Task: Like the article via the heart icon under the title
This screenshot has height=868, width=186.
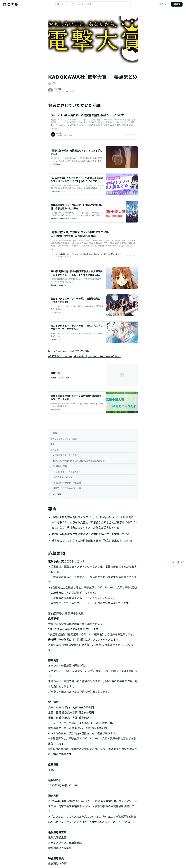Action: pyautogui.click(x=50, y=84)
